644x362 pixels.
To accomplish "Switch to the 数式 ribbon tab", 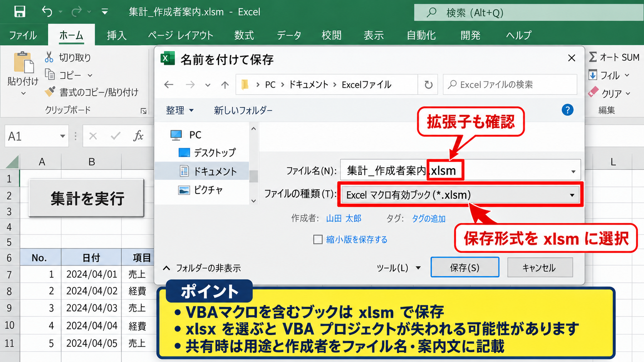I will [244, 35].
